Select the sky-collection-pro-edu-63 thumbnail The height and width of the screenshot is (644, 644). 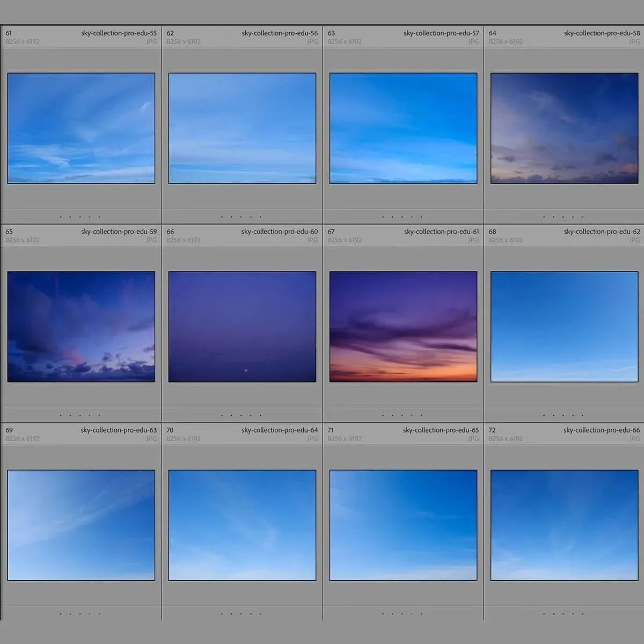pos(81,525)
